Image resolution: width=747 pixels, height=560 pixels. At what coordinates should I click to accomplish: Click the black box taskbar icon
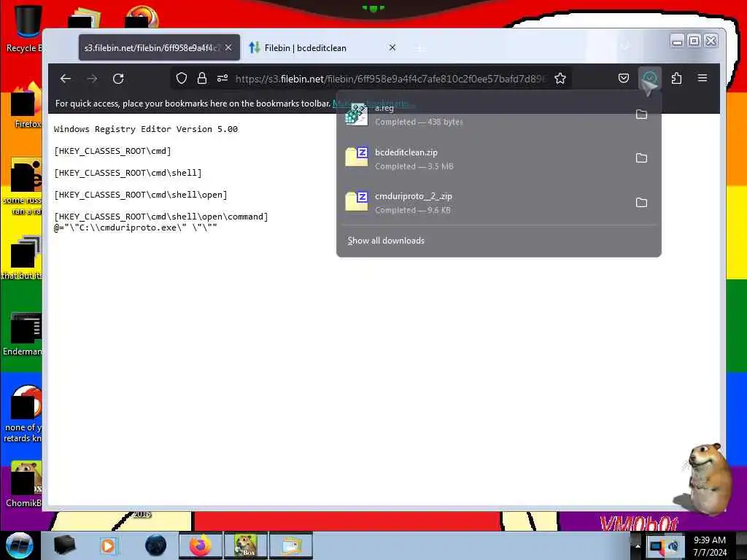(x=64, y=545)
